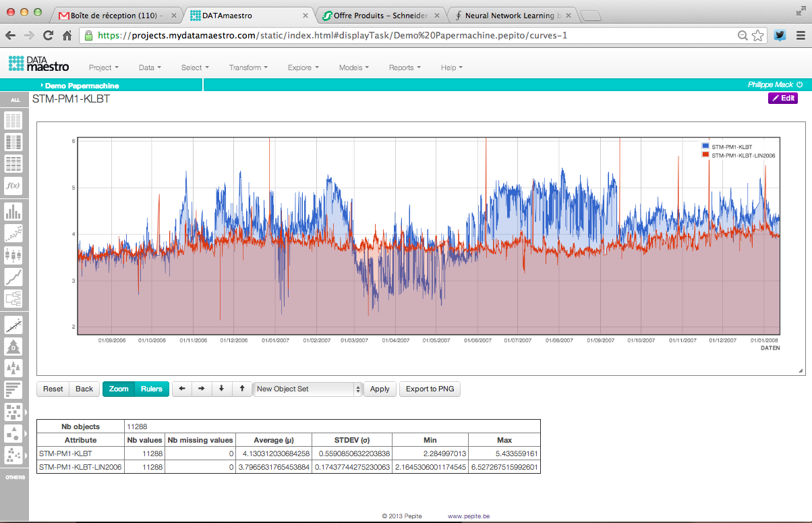
Task: Switch chart interaction to Rulers mode
Action: pyautogui.click(x=152, y=389)
